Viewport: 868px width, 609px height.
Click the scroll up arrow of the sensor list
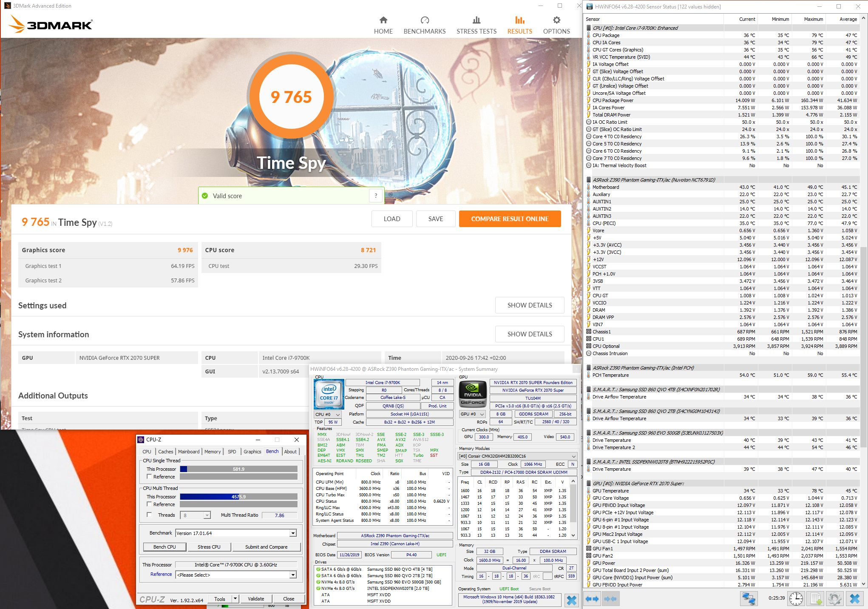pos(863,19)
